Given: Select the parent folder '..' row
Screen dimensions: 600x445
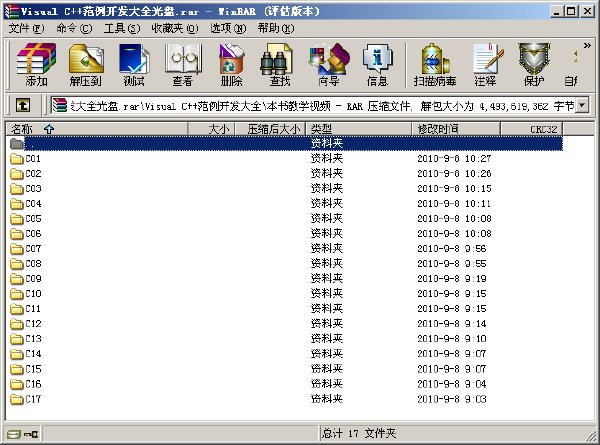Looking at the screenshot, I should [286, 143].
